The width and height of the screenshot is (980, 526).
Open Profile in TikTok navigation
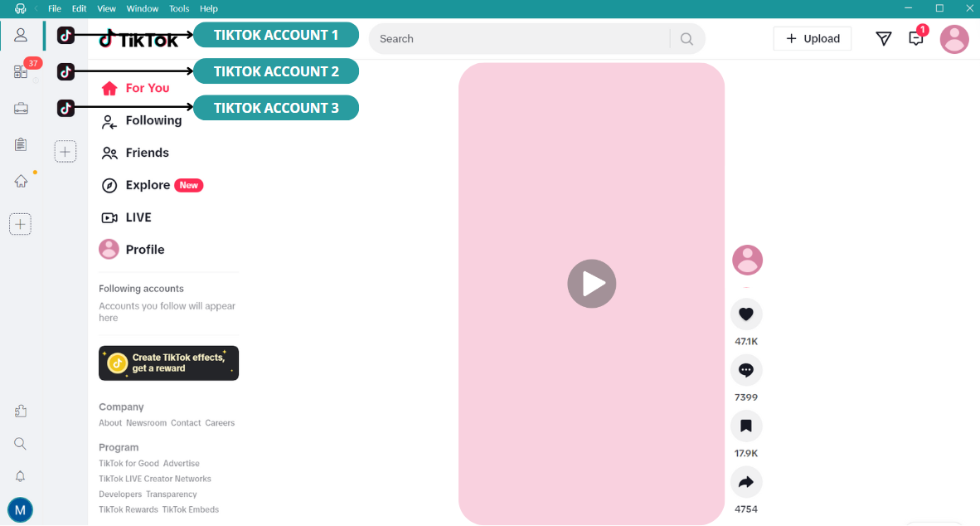pos(132,250)
